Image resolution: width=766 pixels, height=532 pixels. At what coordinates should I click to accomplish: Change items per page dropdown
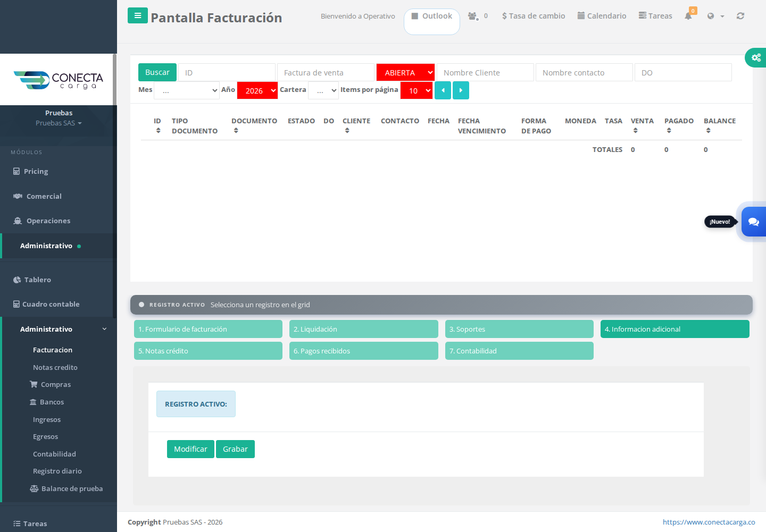pos(417,90)
